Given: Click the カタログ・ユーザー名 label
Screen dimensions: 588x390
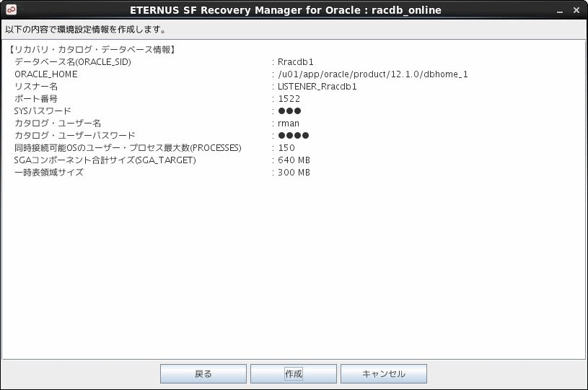Looking at the screenshot, I should pyautogui.click(x=58, y=123).
